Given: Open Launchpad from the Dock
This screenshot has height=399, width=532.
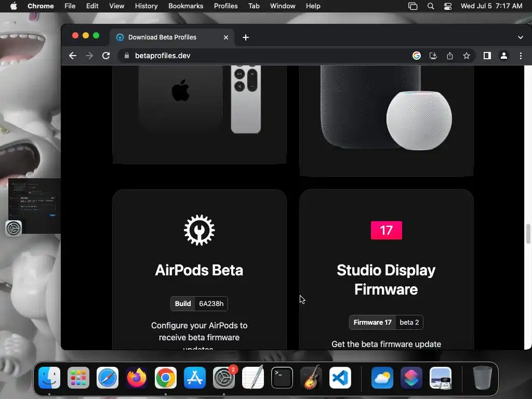Looking at the screenshot, I should pyautogui.click(x=78, y=378).
